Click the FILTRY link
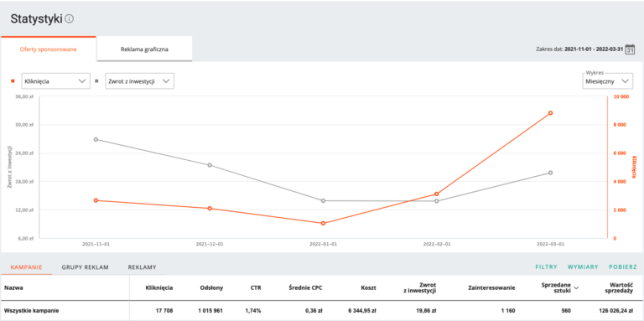 [547, 267]
